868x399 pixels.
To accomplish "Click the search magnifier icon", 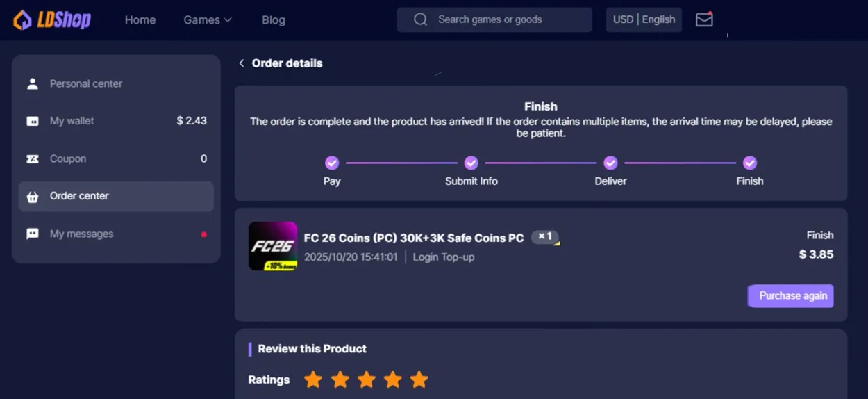I will 420,19.
